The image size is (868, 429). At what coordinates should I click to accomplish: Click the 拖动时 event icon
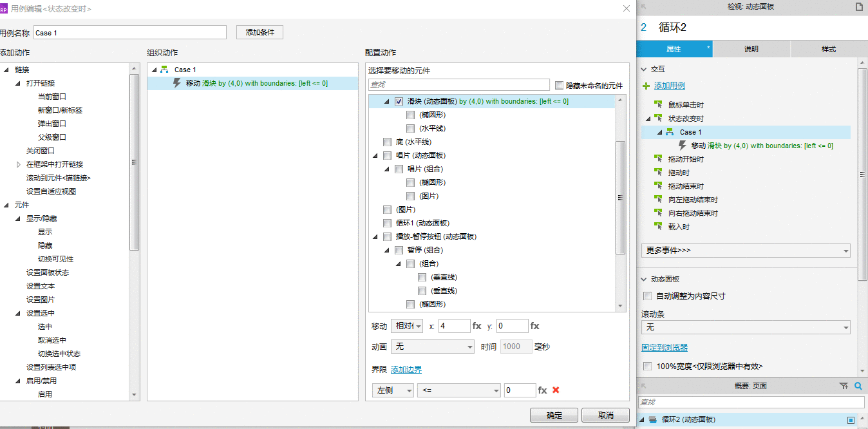pyautogui.click(x=658, y=173)
